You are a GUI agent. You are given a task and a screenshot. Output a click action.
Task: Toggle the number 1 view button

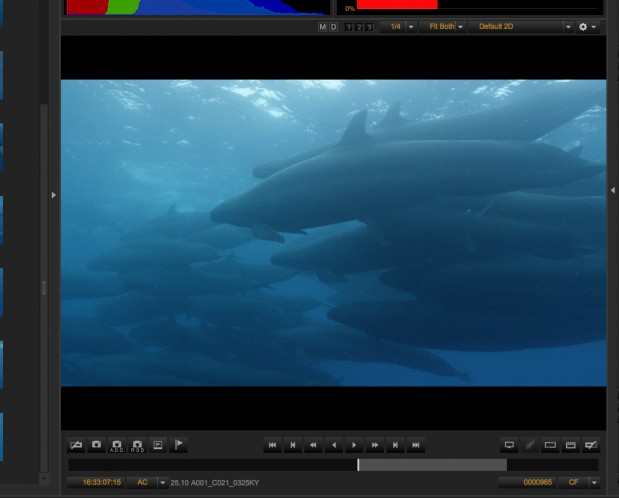[348, 27]
